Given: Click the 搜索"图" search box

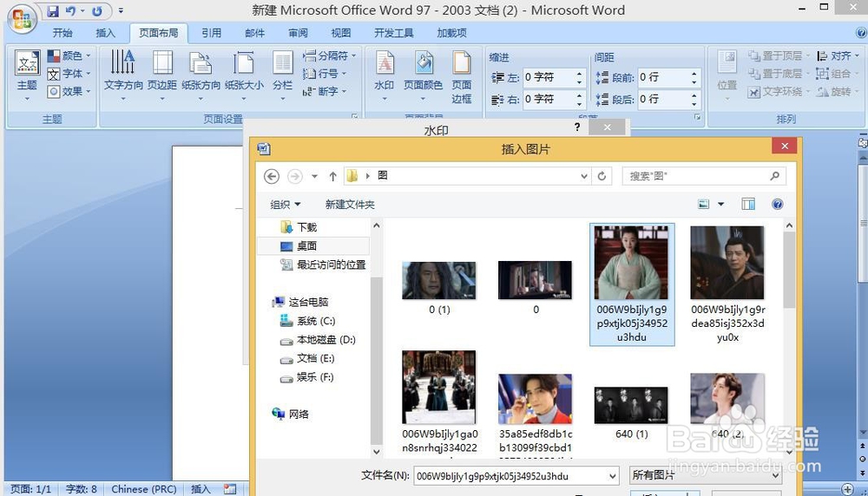Looking at the screenshot, I should 704,176.
